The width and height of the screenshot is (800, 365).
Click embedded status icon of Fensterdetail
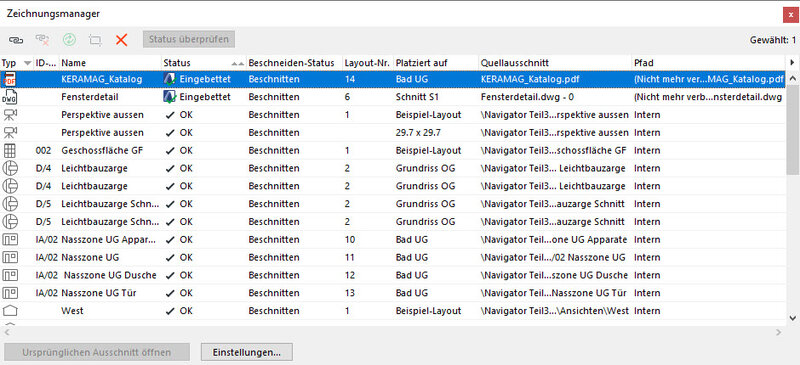(170, 97)
